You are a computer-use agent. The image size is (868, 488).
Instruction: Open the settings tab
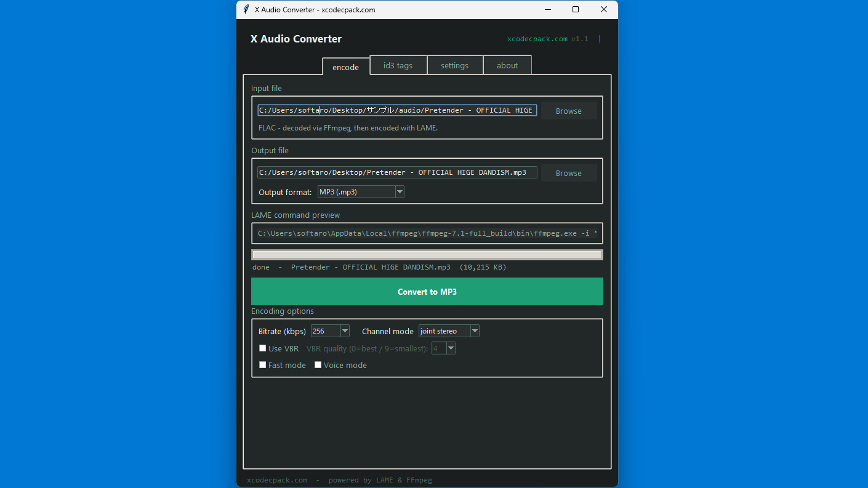[454, 65]
